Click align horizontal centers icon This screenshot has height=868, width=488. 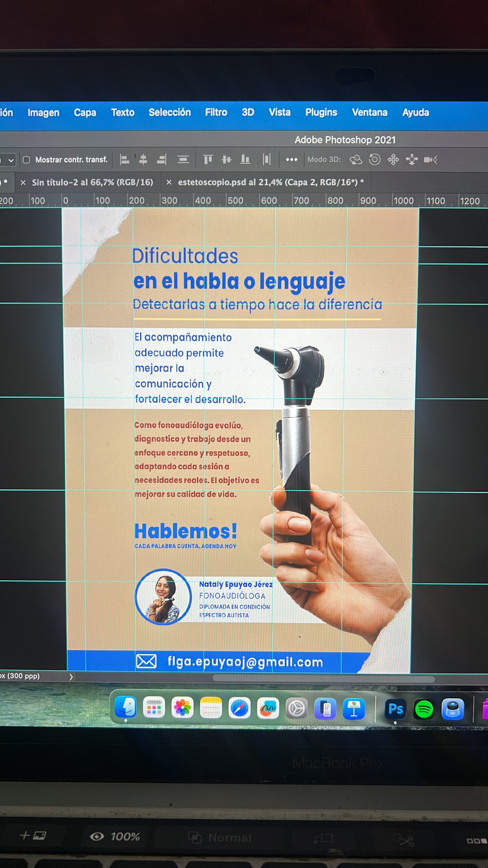pyautogui.click(x=143, y=159)
